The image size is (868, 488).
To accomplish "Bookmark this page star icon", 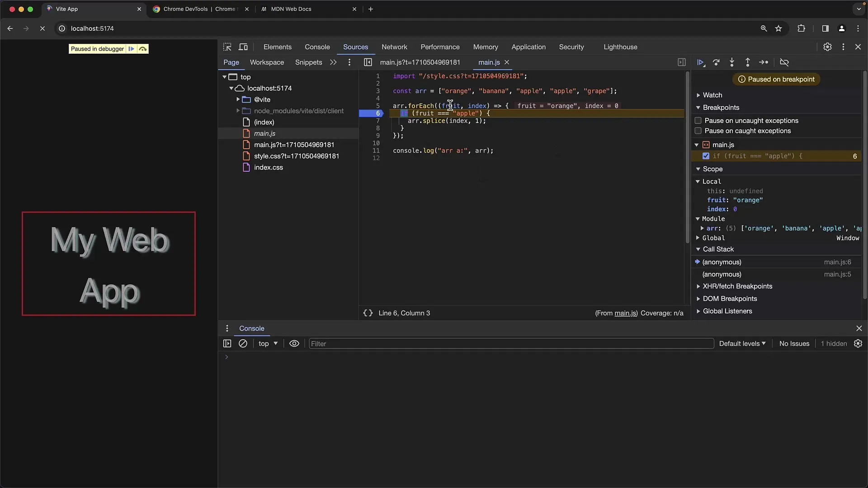I will pyautogui.click(x=778, y=28).
